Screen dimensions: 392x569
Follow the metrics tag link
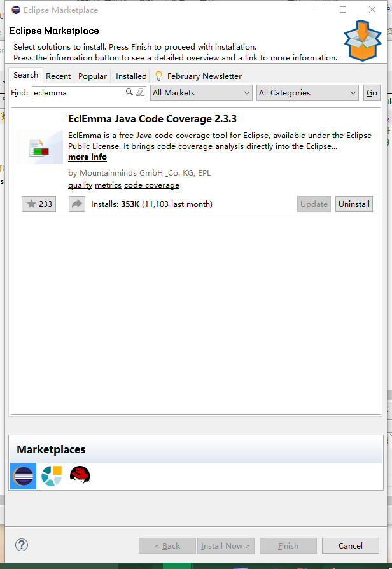point(108,185)
